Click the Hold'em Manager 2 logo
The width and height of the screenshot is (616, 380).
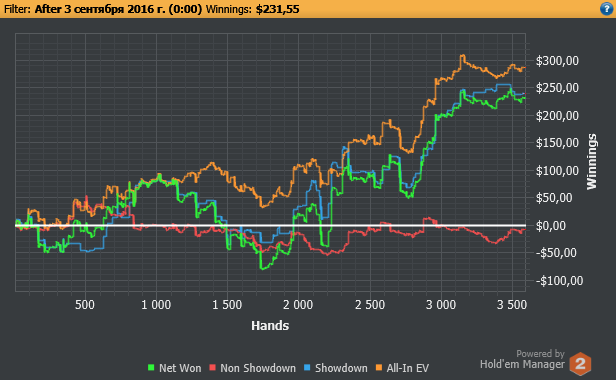click(x=580, y=364)
